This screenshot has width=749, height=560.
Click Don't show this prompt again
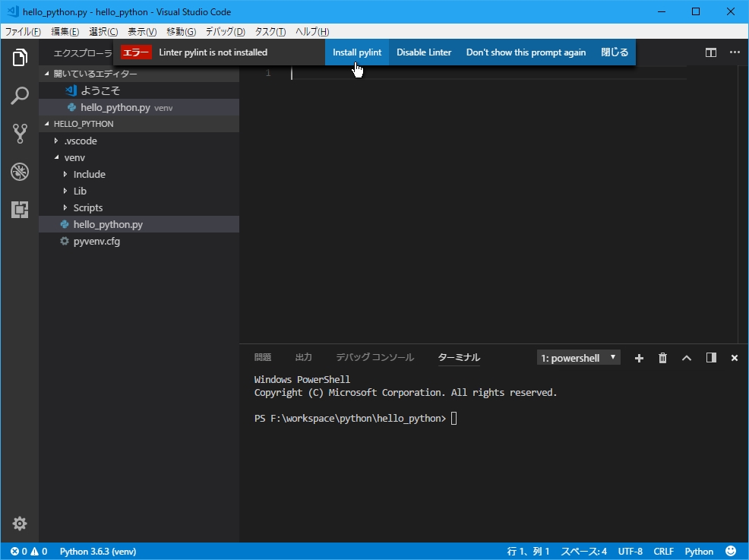point(526,52)
